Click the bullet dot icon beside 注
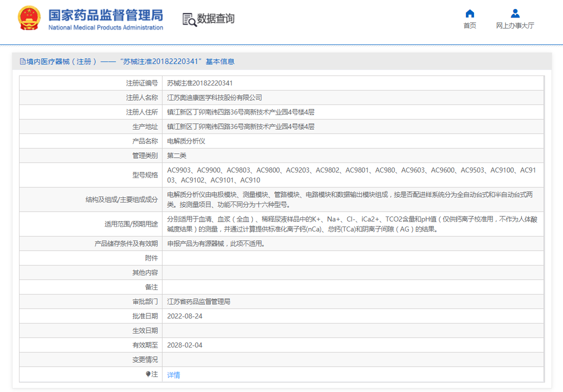The image size is (563, 392). pyautogui.click(x=148, y=374)
